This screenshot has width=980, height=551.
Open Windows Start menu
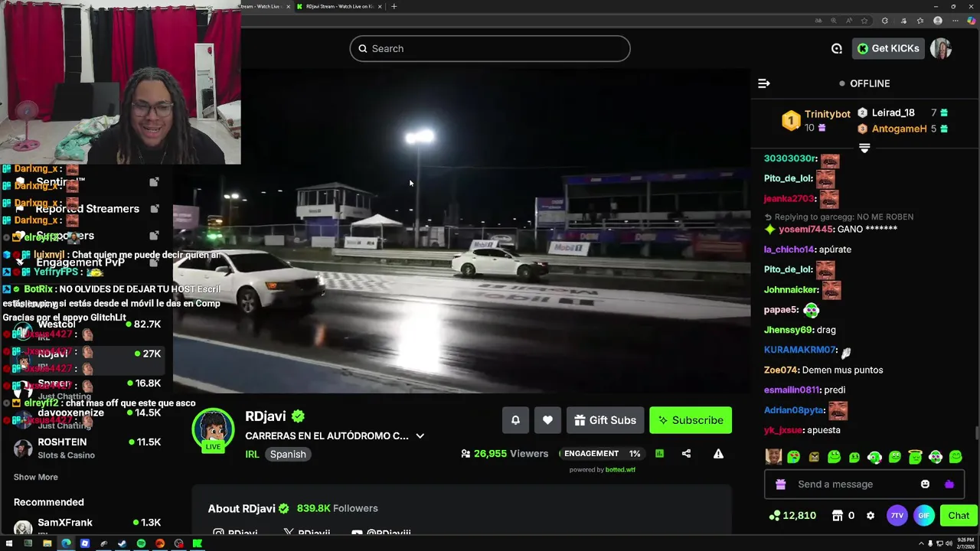click(9, 543)
